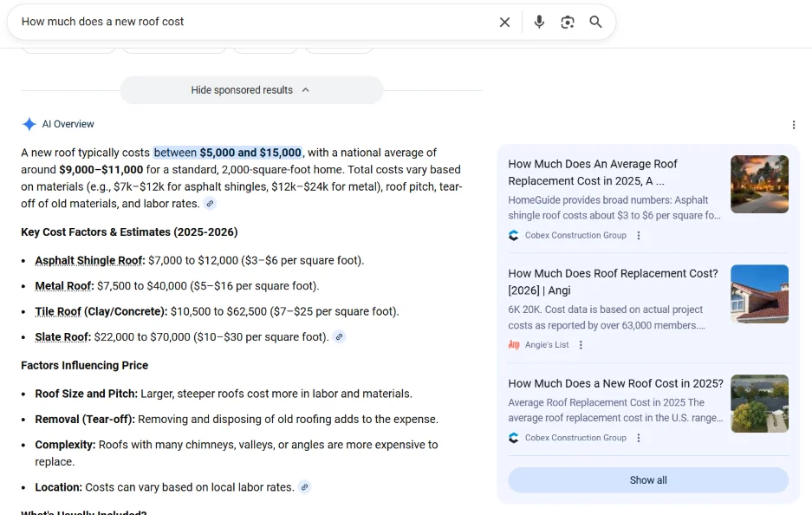Open Angi roof replacement cost article

pyautogui.click(x=613, y=282)
